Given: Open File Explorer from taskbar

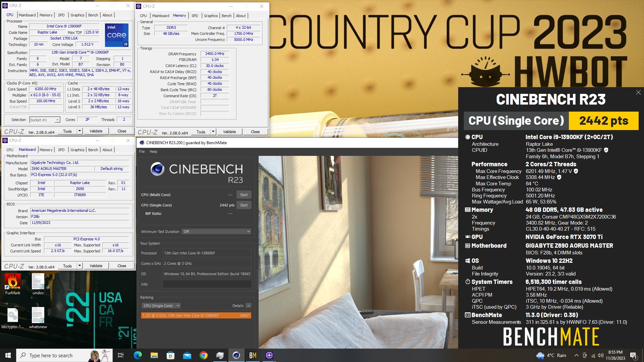Looking at the screenshot, I should coord(154,355).
